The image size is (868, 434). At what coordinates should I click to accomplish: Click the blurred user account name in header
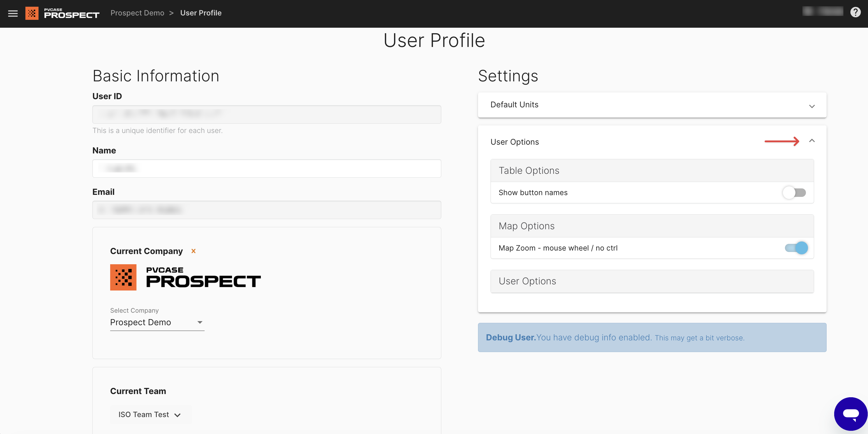pyautogui.click(x=823, y=12)
